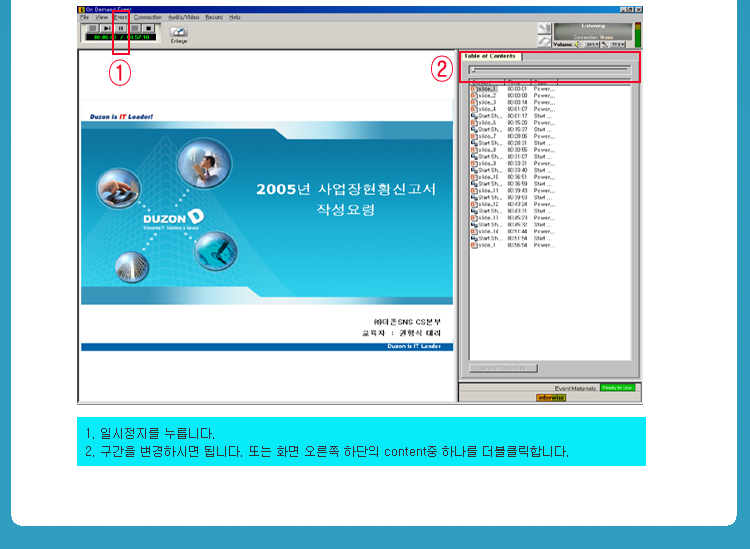This screenshot has height=549, width=750.
Task: Click the PowerPoint icon of slide_14
Action: point(474,231)
